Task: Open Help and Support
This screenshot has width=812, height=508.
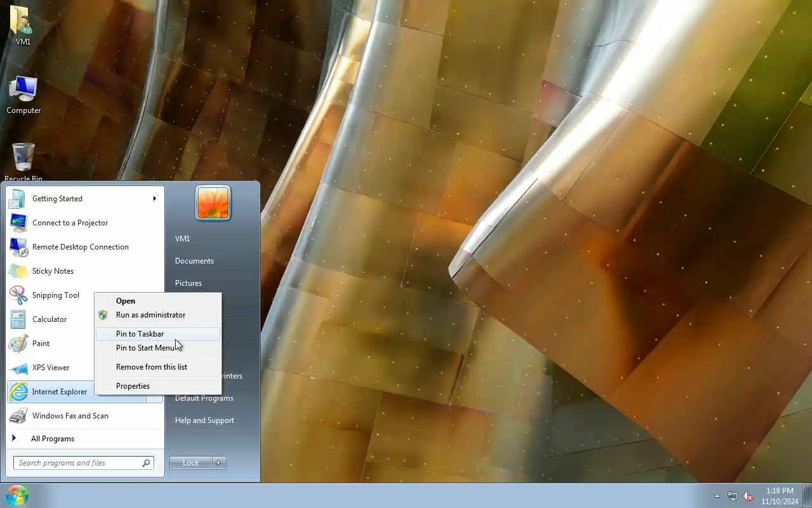Action: coord(204,420)
